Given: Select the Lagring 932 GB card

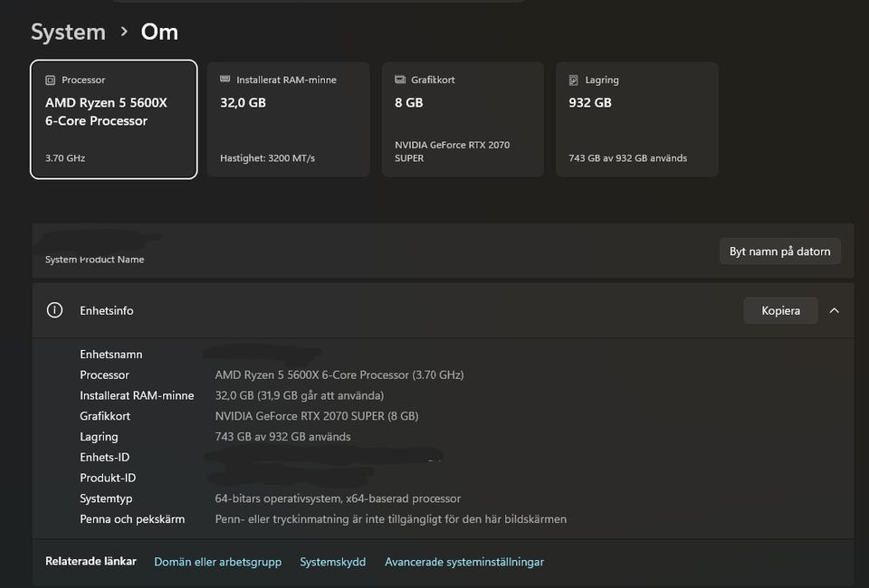Looking at the screenshot, I should [x=637, y=119].
